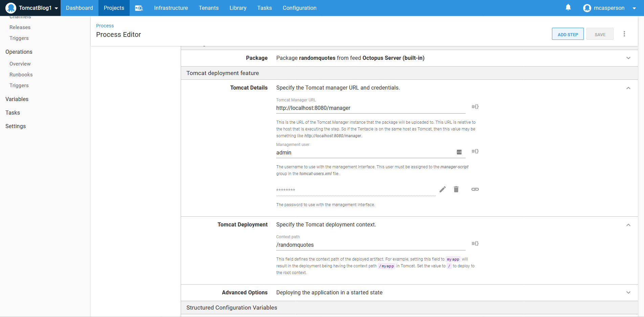Open the TomcatBlog1 space dropdown

(32, 8)
